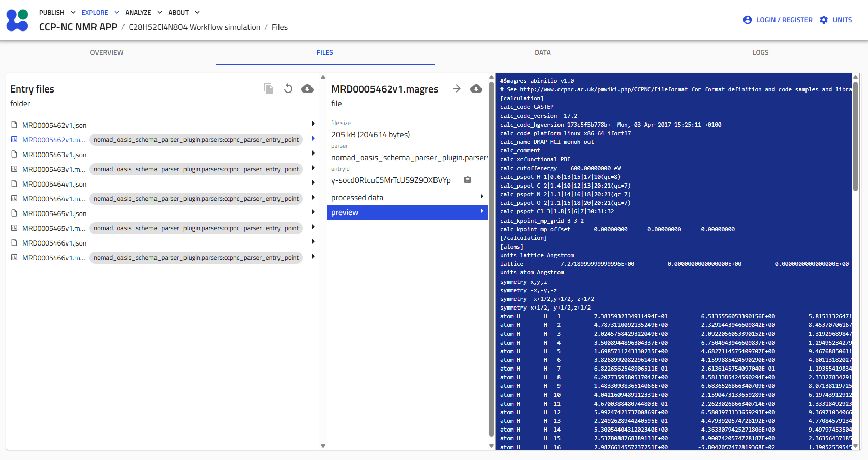The width and height of the screenshot is (868, 460).
Task: Click the file icon of MRD0005464v1.json
Action: [14, 183]
